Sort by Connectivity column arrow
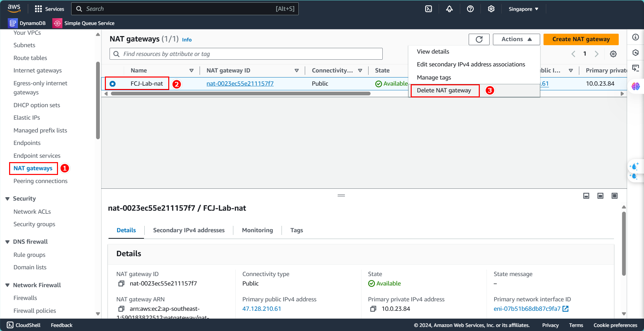Screen dimensions: 644x331 (x=360, y=70)
